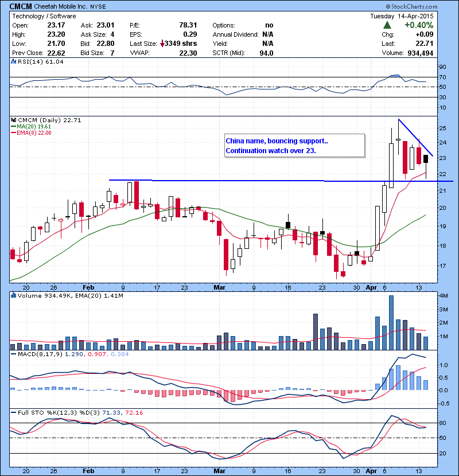Click the Prev Close value 22.62
This screenshot has height=476, width=459.
56,53
